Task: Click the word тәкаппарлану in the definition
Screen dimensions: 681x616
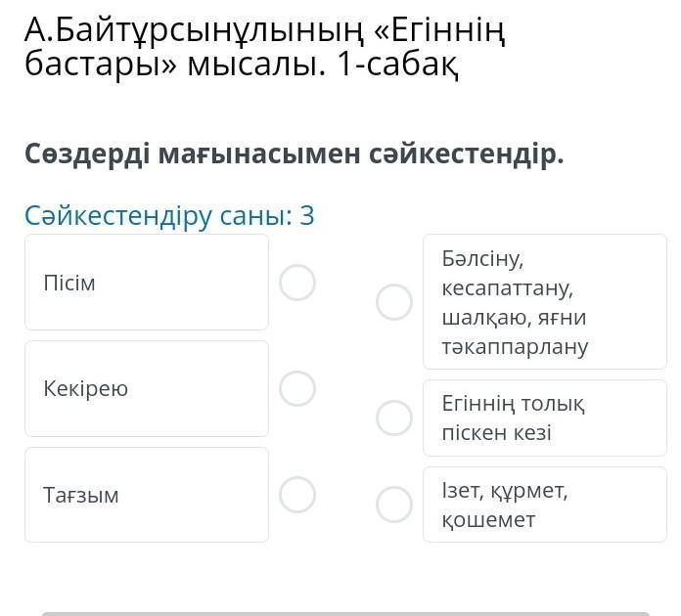Action: click(515, 346)
